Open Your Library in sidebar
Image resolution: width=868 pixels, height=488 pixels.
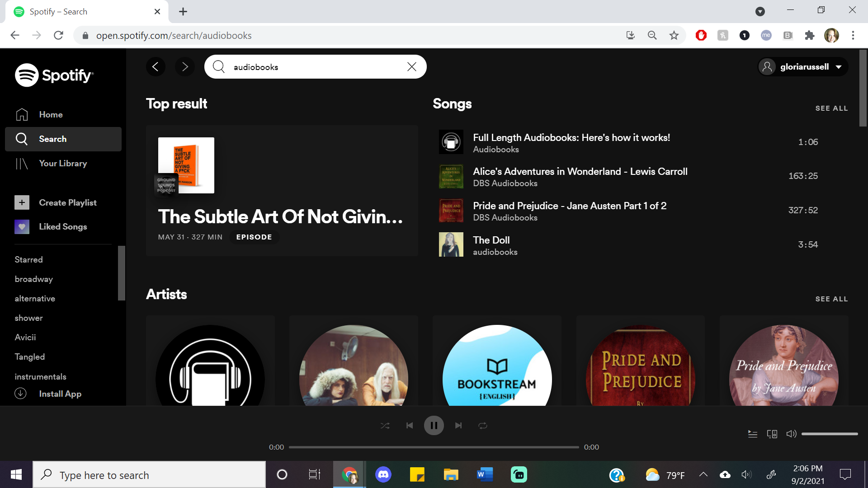tap(63, 164)
